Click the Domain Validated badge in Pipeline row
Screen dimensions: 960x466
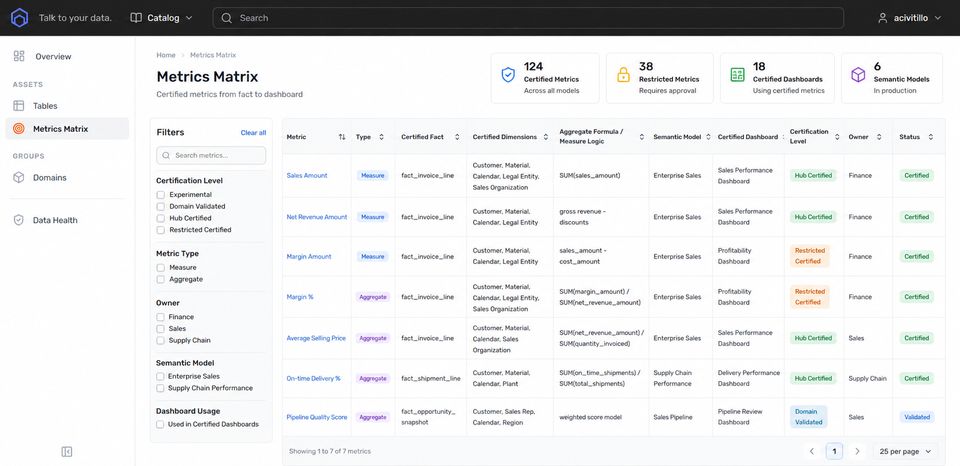808,416
